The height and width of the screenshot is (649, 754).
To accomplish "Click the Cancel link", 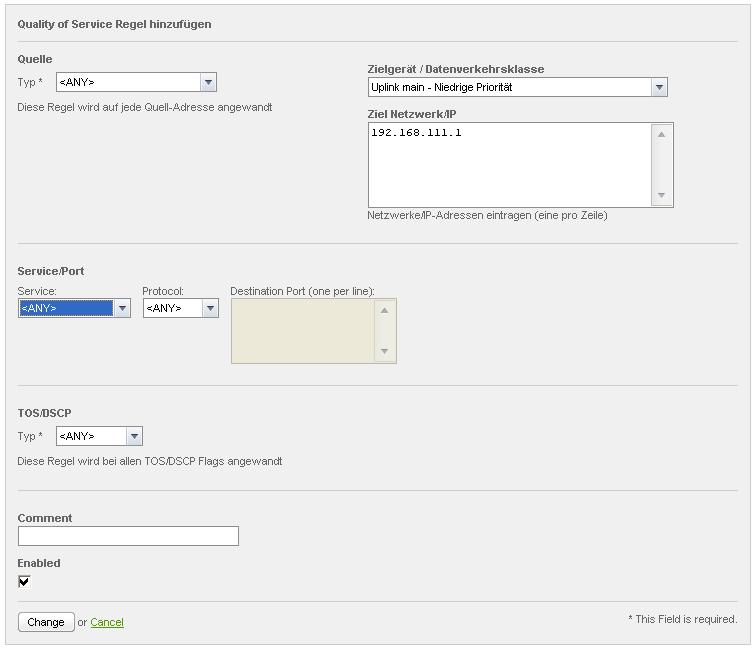I will pos(107,622).
